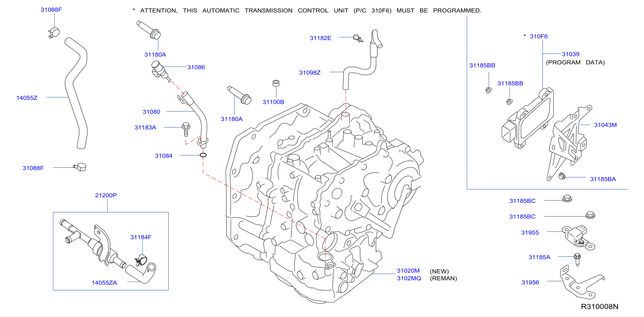The image size is (644, 317).
Task: Click part number 31020M (NEW)
Action: tap(408, 271)
